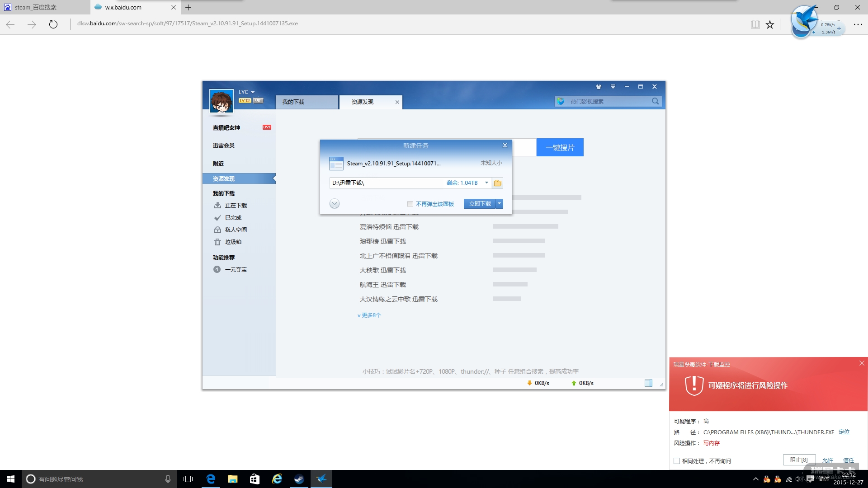
Task: Click the skin (shirt) icon in Thunder titlebar
Action: pyautogui.click(x=599, y=87)
